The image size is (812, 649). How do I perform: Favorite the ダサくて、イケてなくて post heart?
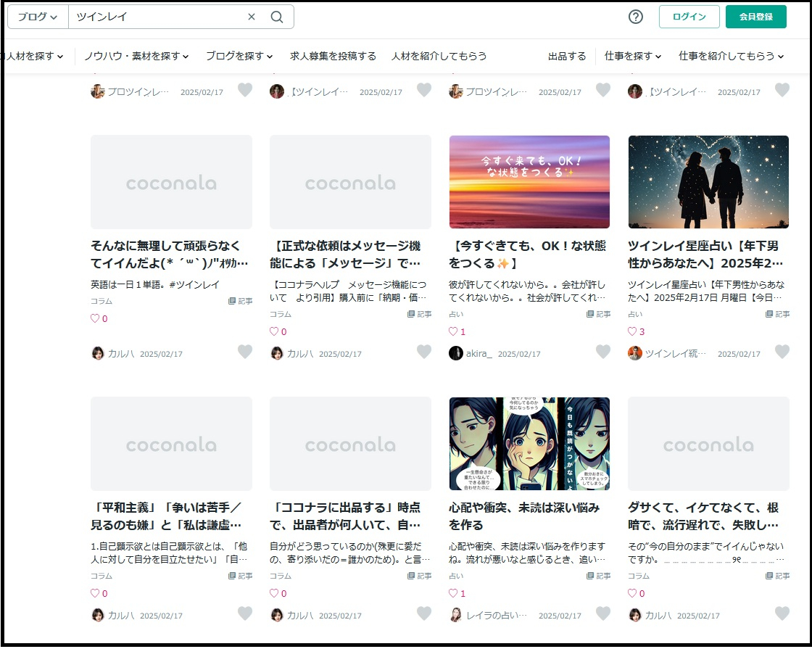[x=782, y=613]
